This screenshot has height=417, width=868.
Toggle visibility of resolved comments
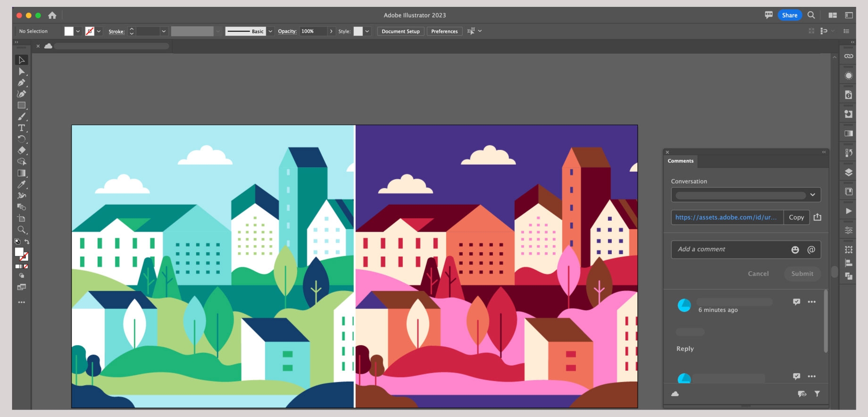point(801,394)
